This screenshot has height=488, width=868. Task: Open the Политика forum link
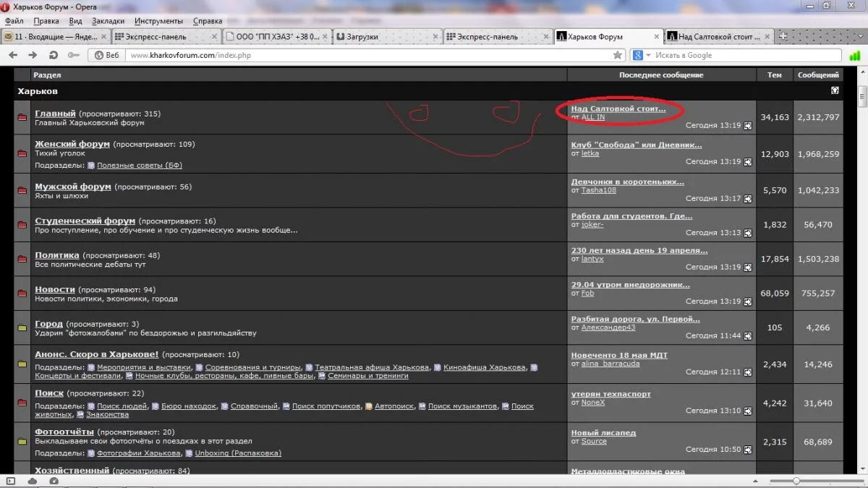pyautogui.click(x=57, y=255)
